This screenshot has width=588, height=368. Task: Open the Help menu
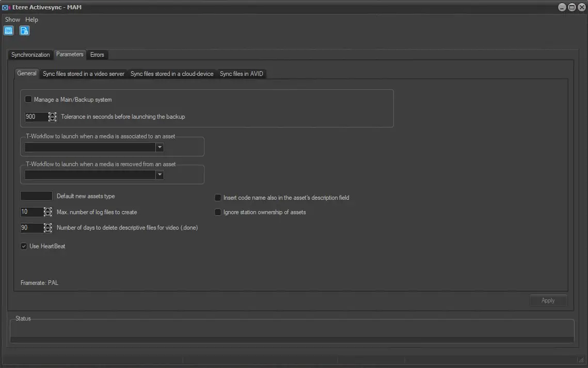coord(32,20)
